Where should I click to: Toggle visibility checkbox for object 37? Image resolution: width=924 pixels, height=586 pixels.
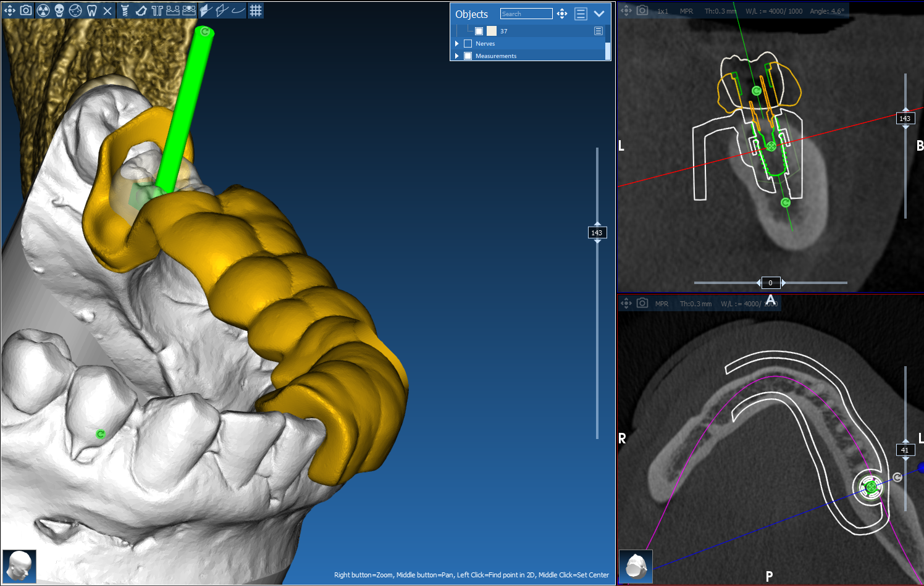coord(479,31)
